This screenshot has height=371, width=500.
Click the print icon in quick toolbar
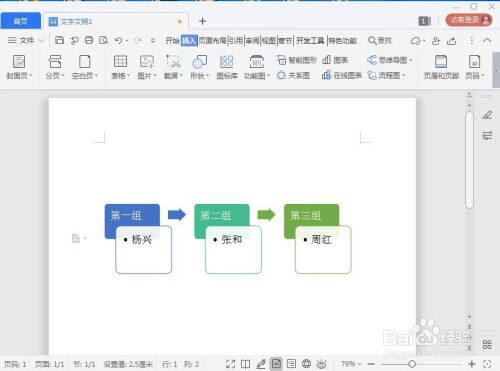coord(89,40)
